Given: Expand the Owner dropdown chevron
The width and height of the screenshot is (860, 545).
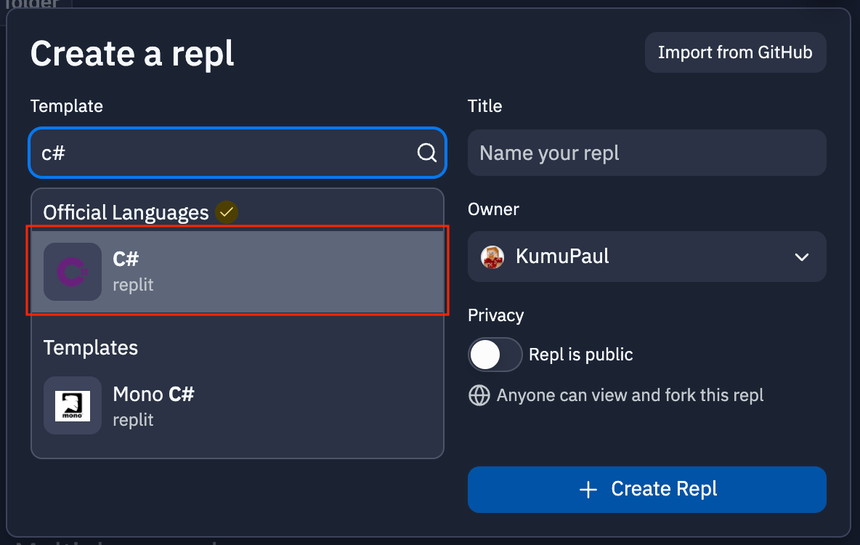Looking at the screenshot, I should 801,257.
